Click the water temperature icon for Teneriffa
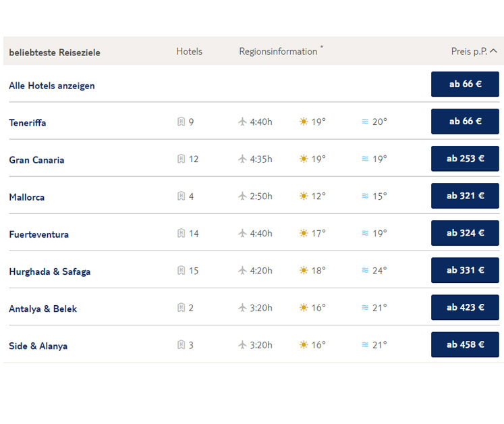The image size is (504, 424). [365, 122]
